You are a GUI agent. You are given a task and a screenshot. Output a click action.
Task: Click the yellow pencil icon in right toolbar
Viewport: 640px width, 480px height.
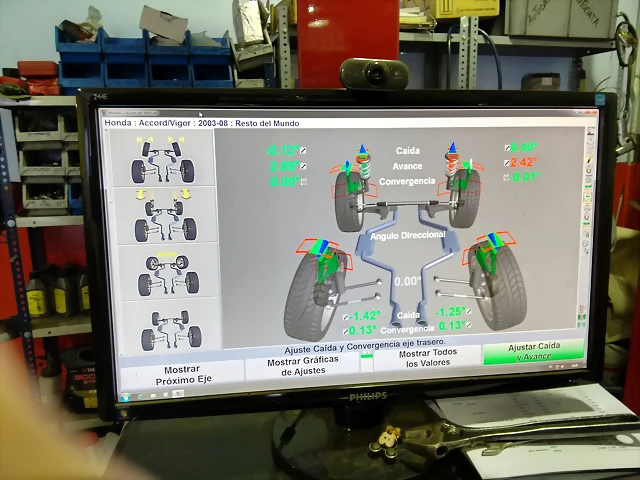[x=589, y=160]
